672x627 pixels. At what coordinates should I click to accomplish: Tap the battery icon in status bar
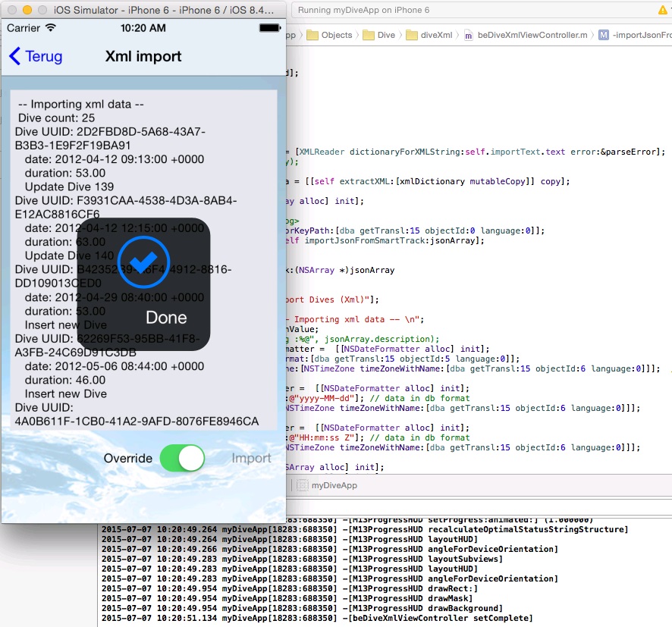pyautogui.click(x=270, y=28)
